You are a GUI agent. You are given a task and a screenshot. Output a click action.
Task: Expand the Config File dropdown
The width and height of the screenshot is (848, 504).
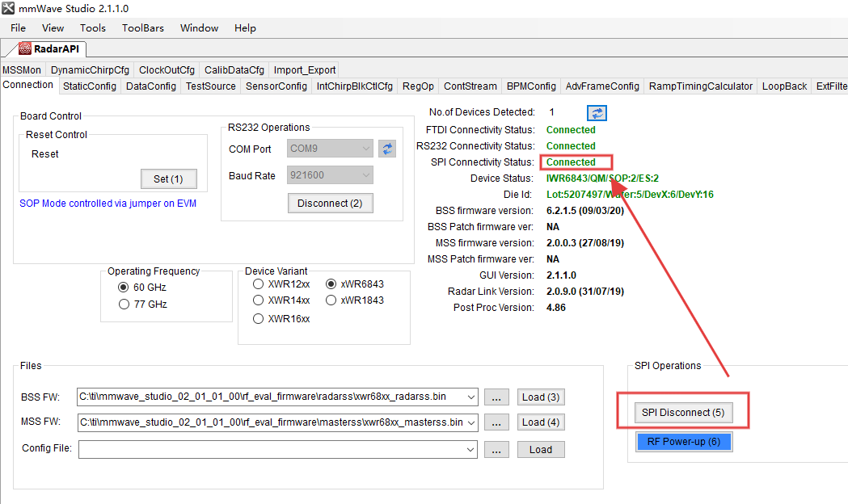[x=471, y=449]
